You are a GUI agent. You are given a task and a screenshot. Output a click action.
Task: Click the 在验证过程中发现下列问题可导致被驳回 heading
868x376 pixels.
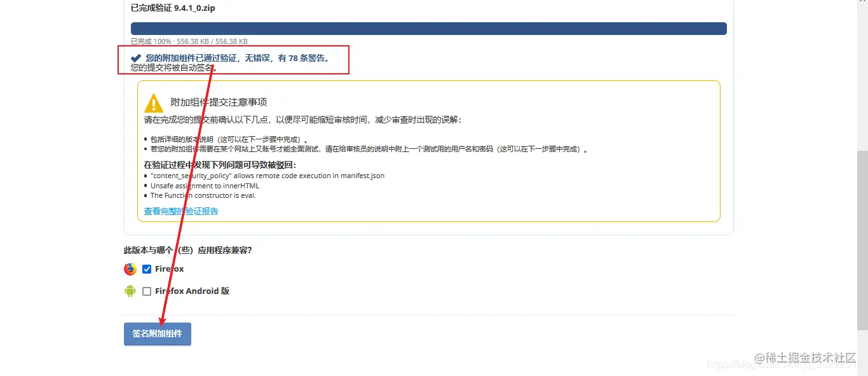pyautogui.click(x=220, y=165)
